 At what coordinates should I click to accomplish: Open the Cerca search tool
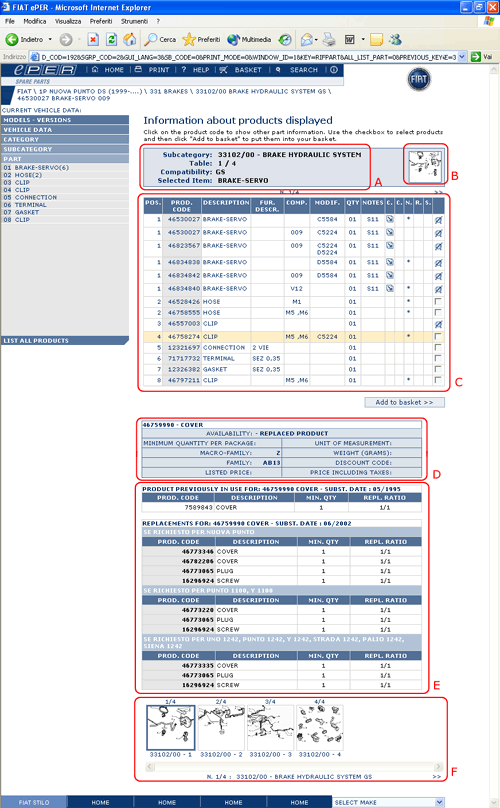pyautogui.click(x=160, y=40)
